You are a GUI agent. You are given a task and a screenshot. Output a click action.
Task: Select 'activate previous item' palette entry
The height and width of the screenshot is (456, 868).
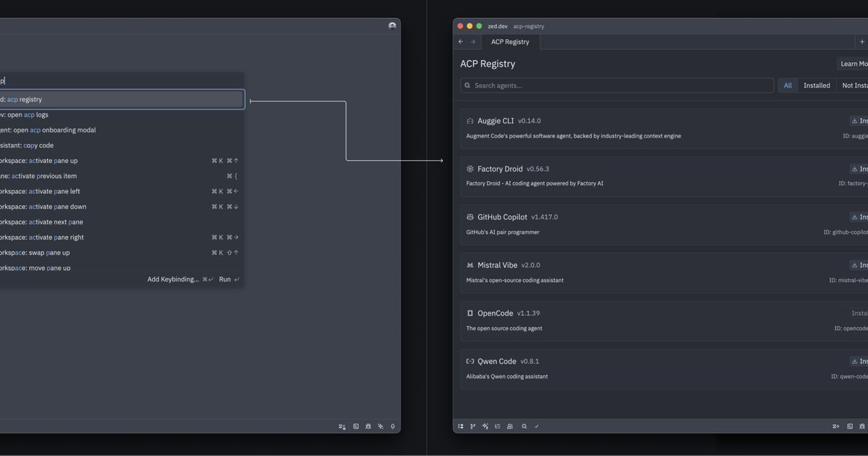tap(121, 176)
